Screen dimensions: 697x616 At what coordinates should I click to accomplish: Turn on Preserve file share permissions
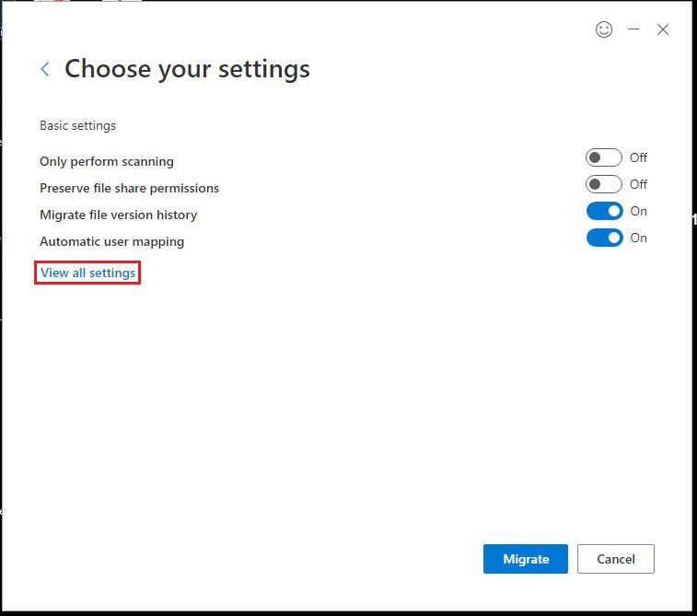point(604,184)
